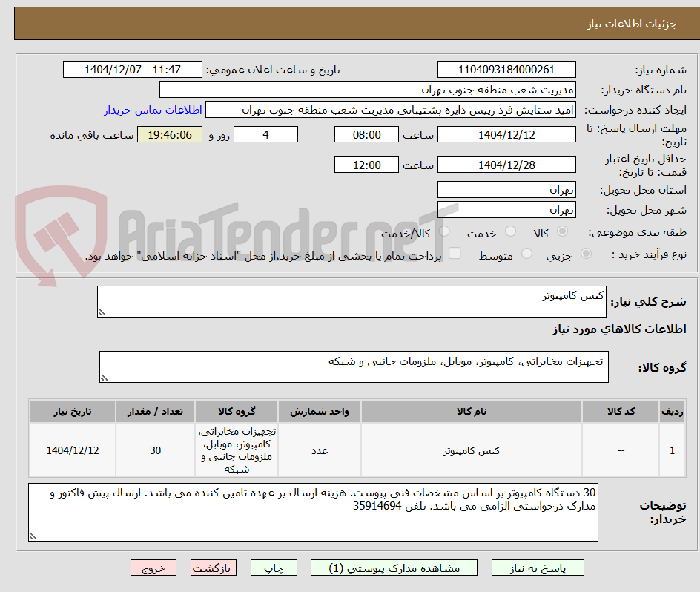Toggle the اسناد خزانه اسلامی payment checkbox

pyautogui.click(x=455, y=253)
